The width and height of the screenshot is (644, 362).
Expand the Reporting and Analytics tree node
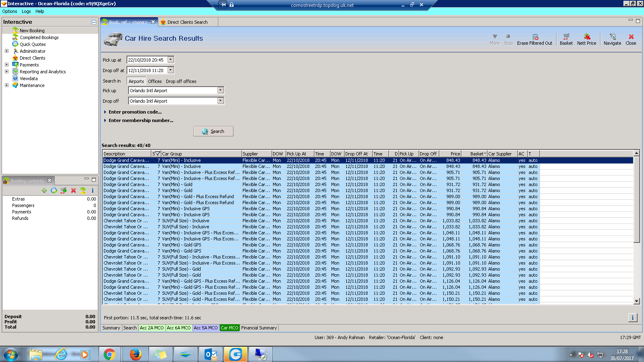click(6, 72)
